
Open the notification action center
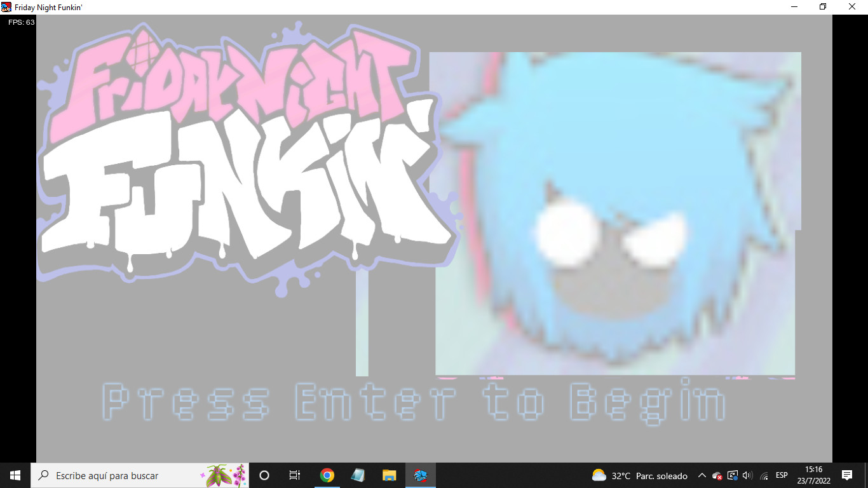point(846,475)
